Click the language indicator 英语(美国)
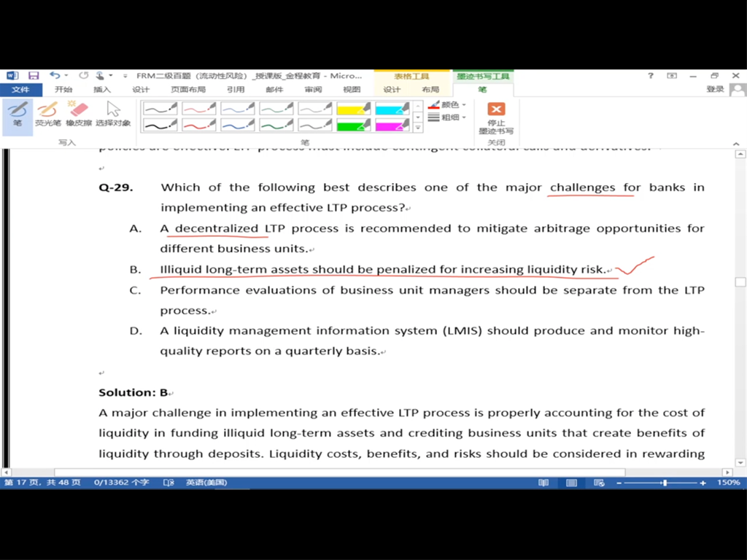This screenshot has width=747, height=560. pos(206,483)
